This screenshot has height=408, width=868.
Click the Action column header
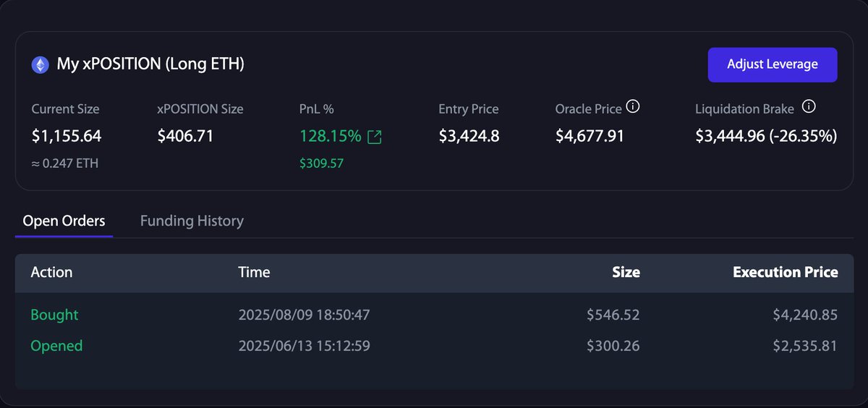(x=51, y=272)
